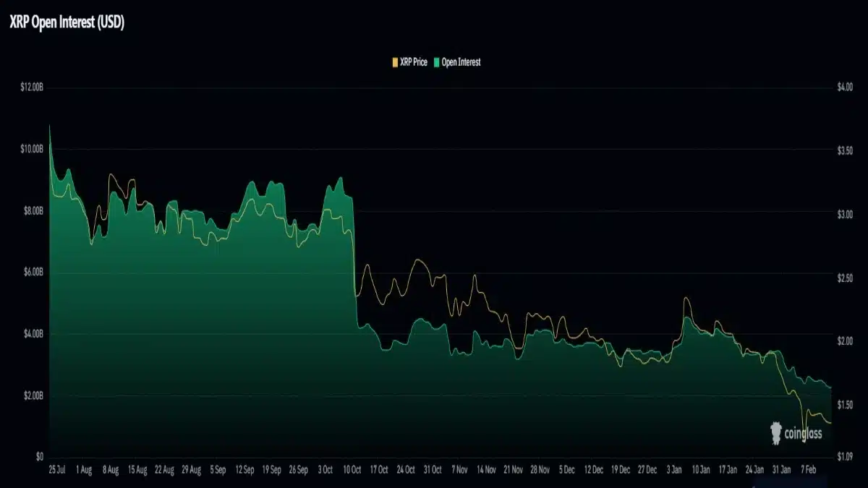Viewport: 868px width, 488px height.
Task: Click the green area's late-July peak
Action: click(48, 127)
